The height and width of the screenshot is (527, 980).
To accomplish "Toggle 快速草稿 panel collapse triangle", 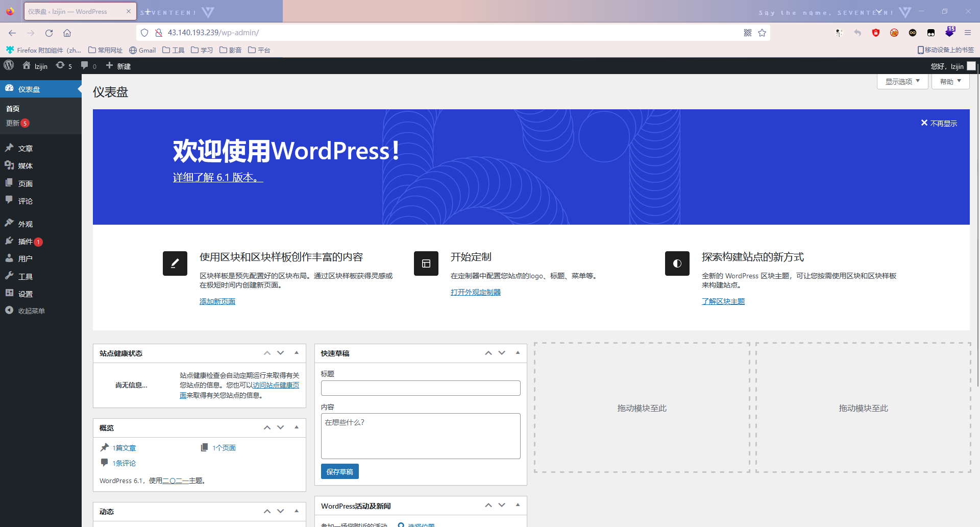I will [518, 353].
